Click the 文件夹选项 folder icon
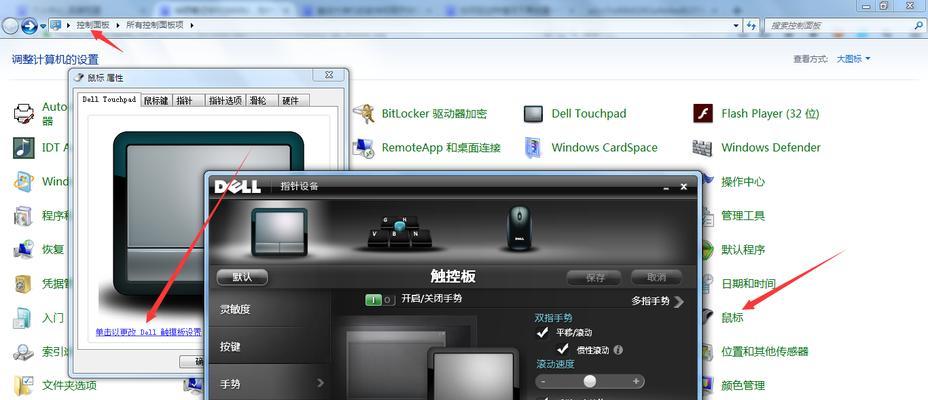This screenshot has height=400, width=928. pyautogui.click(x=24, y=386)
